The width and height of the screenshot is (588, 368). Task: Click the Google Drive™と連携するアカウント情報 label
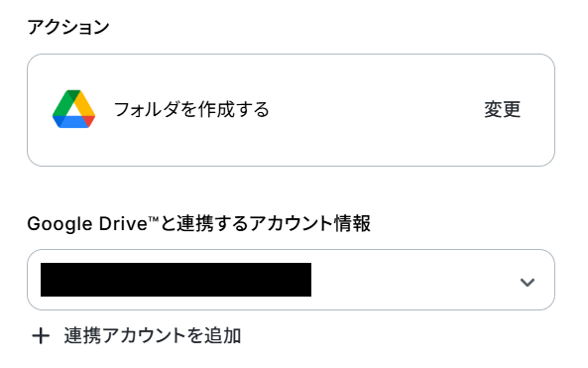tap(199, 223)
